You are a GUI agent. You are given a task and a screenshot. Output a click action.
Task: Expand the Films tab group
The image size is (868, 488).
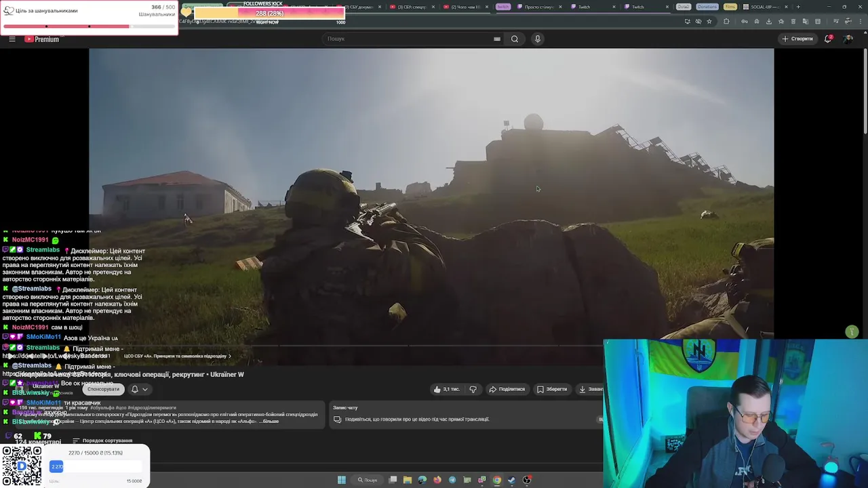(730, 7)
